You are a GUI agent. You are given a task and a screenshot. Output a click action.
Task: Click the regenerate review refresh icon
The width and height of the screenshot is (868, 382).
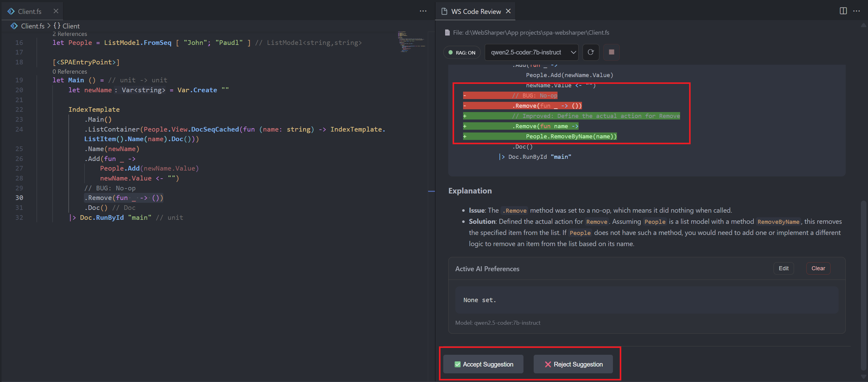pyautogui.click(x=590, y=52)
